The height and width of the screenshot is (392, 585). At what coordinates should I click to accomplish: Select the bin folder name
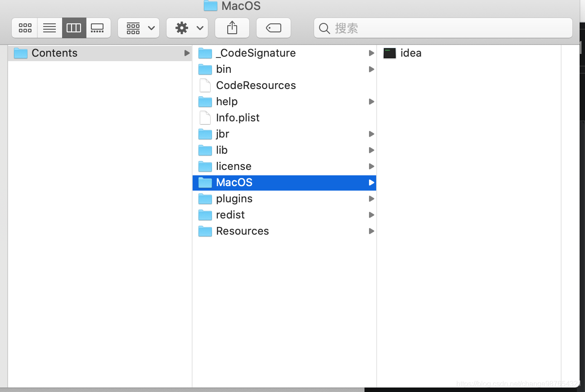[x=224, y=69]
